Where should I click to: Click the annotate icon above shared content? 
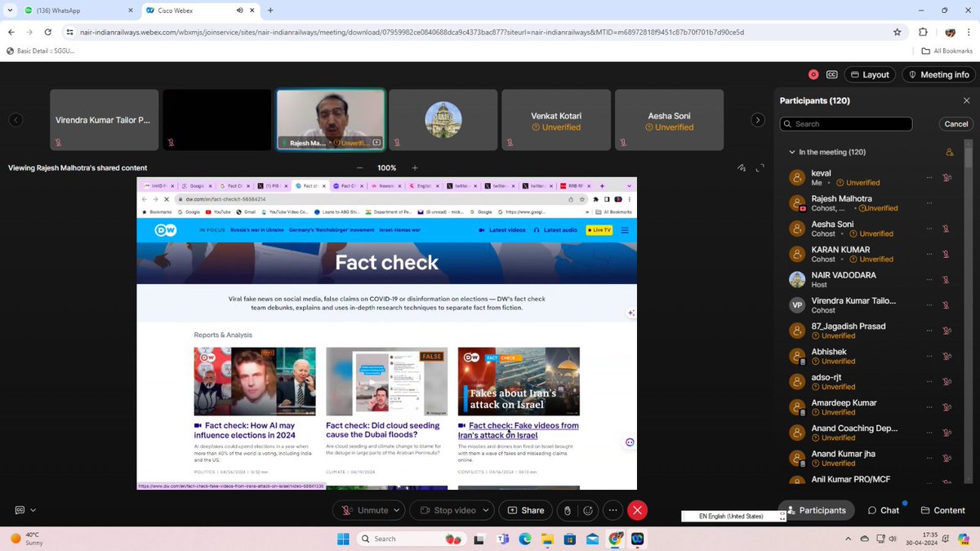(742, 168)
